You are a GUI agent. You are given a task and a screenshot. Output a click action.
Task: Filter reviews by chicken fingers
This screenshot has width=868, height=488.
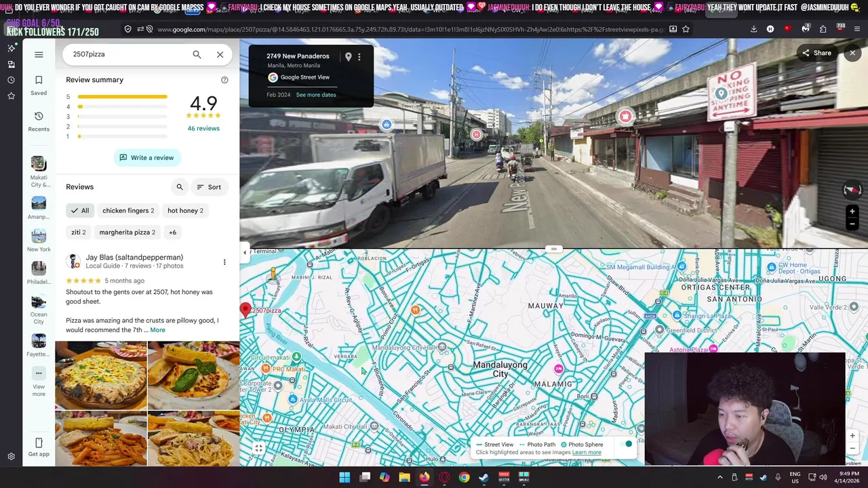(128, 211)
